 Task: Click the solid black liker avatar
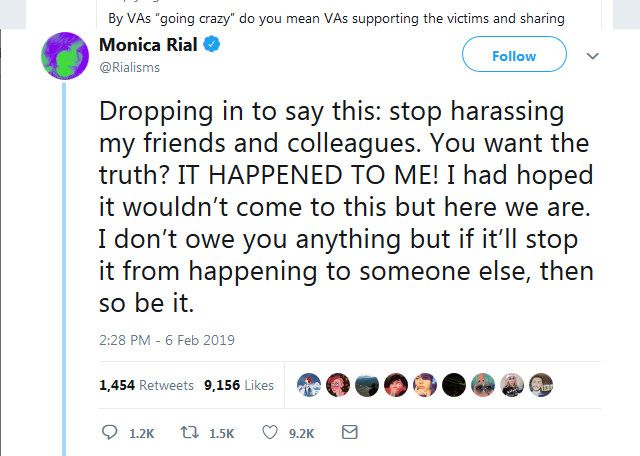click(x=454, y=385)
